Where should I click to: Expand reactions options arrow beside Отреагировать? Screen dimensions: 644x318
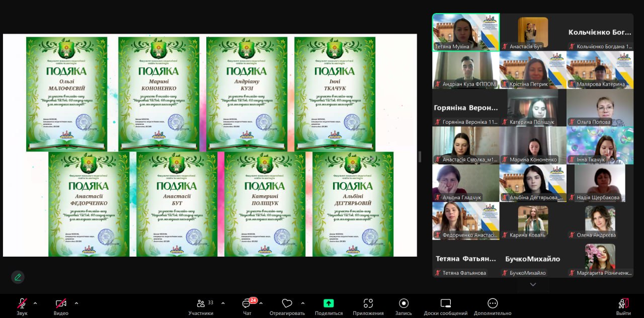[302, 303]
